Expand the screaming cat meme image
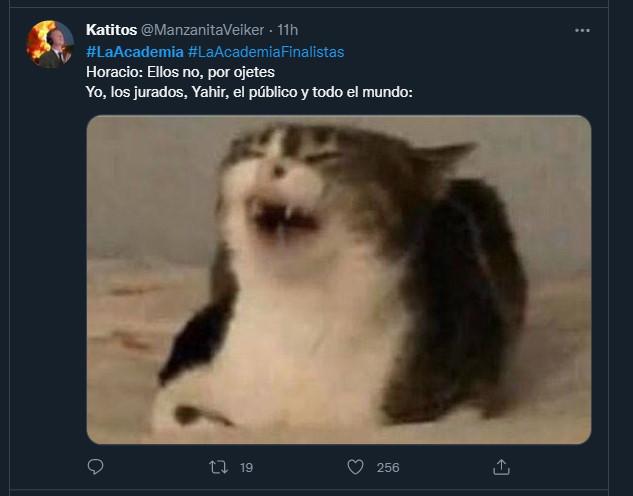Image resolution: width=633 pixels, height=496 pixels. 339,279
